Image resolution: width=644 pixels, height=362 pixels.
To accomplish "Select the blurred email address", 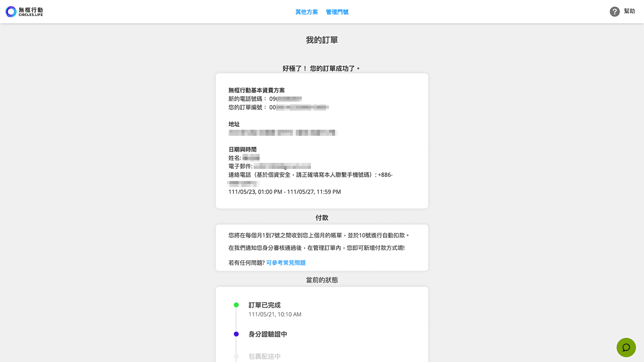I will 282,166.
